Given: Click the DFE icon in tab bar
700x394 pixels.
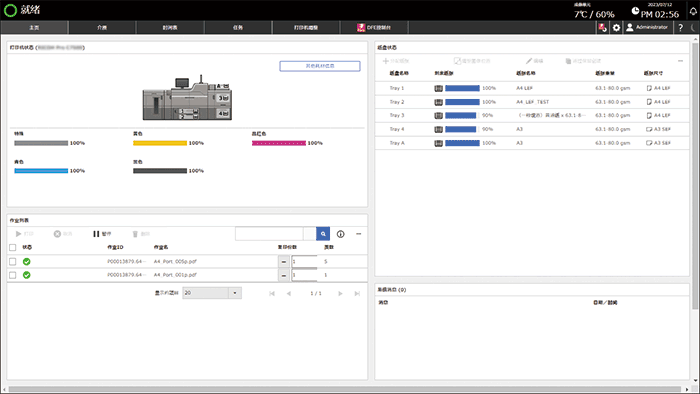Looking at the screenshot, I should (361, 28).
